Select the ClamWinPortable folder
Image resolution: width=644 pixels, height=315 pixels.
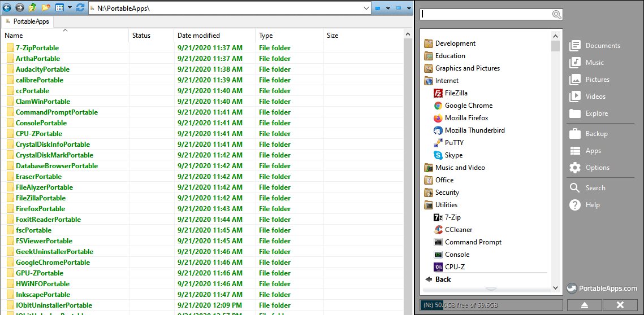coord(43,101)
